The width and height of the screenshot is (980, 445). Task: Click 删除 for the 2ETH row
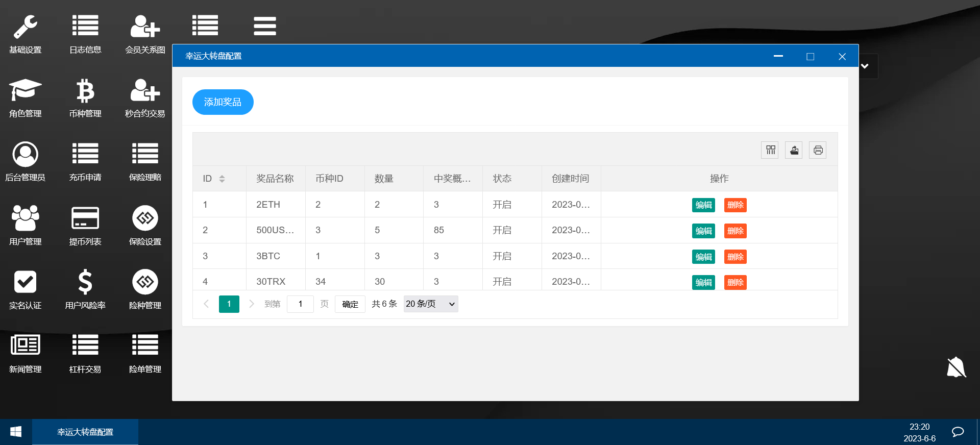pyautogui.click(x=735, y=205)
